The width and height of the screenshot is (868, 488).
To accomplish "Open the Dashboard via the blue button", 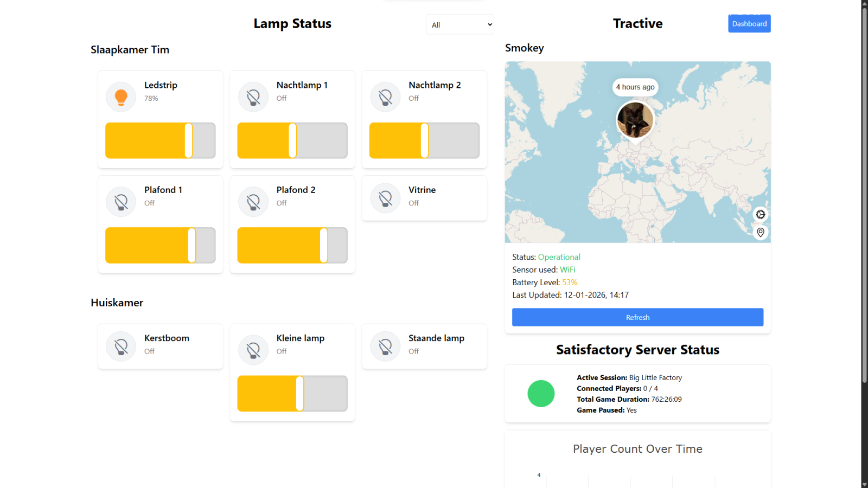I will (x=749, y=23).
